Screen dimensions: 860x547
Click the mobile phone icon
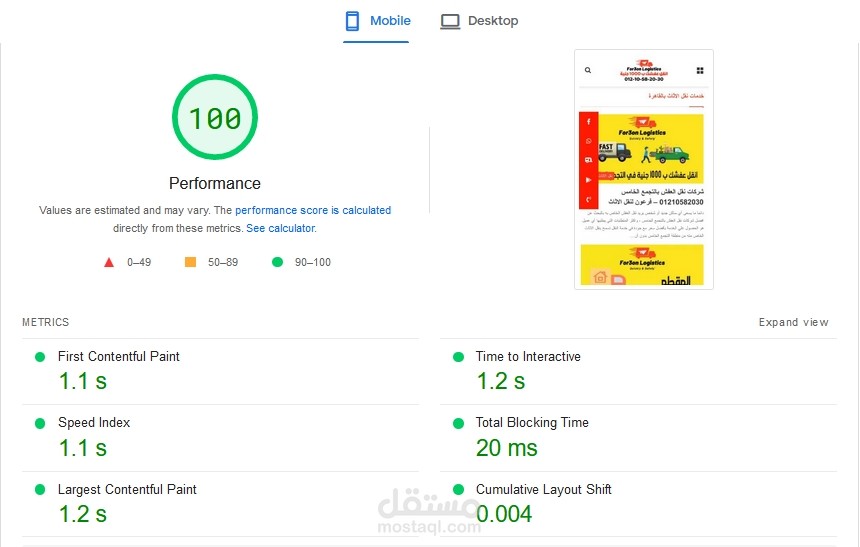click(352, 21)
